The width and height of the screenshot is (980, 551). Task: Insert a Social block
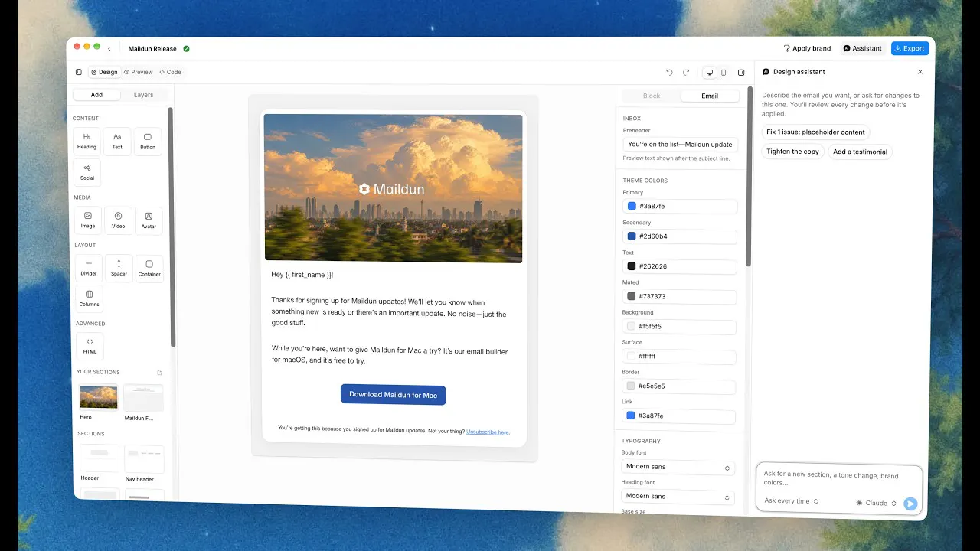click(x=87, y=172)
